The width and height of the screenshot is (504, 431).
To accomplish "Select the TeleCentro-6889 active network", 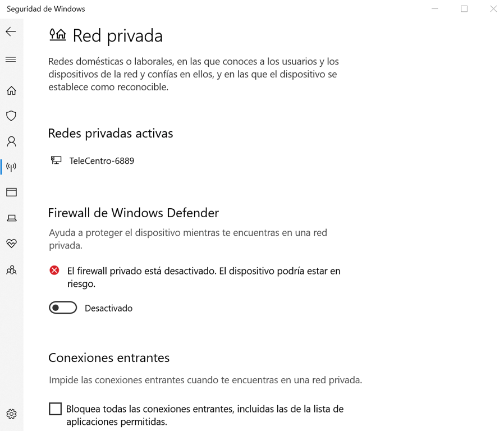I will click(x=102, y=161).
